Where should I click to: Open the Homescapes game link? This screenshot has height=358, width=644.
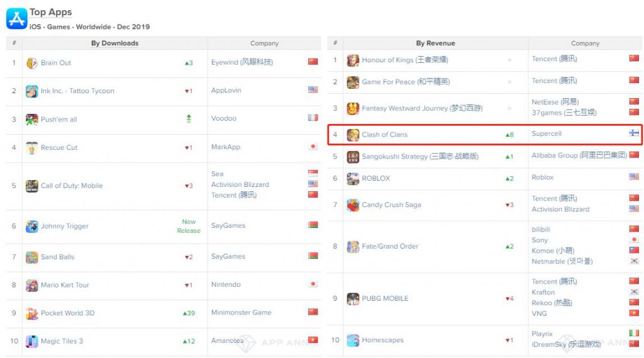pyautogui.click(x=383, y=340)
